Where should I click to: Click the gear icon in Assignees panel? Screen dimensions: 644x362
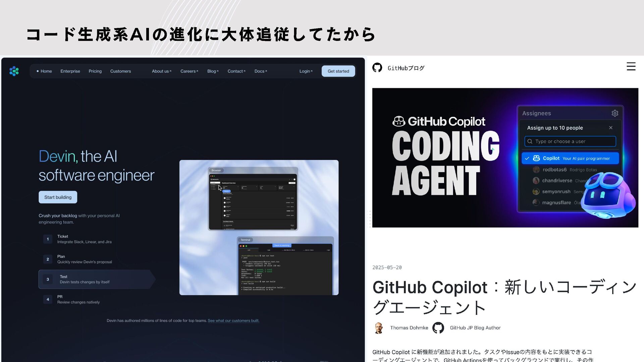click(614, 113)
